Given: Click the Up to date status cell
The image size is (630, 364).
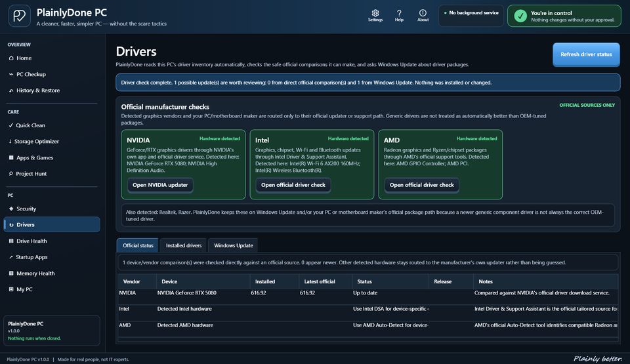Looking at the screenshot, I should pyautogui.click(x=366, y=293).
